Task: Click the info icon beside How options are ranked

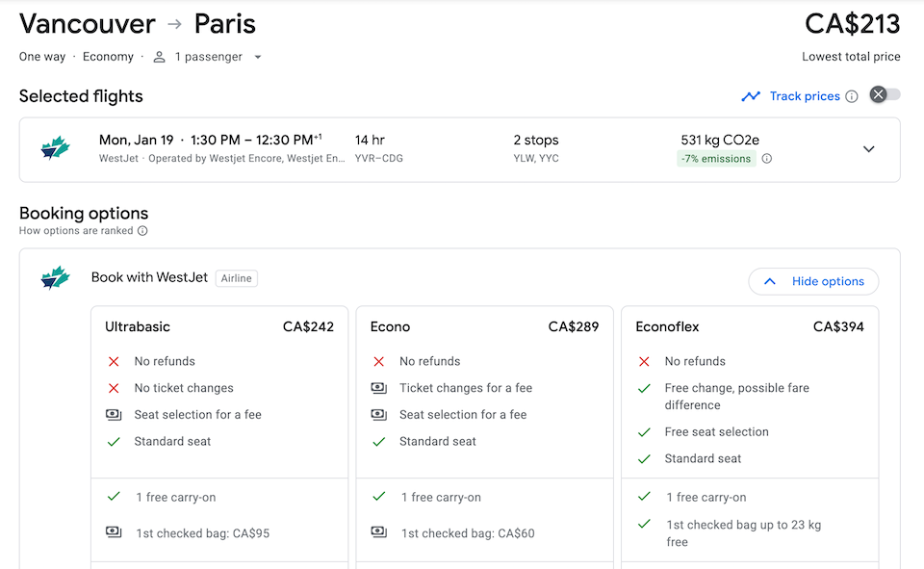Action: click(142, 231)
